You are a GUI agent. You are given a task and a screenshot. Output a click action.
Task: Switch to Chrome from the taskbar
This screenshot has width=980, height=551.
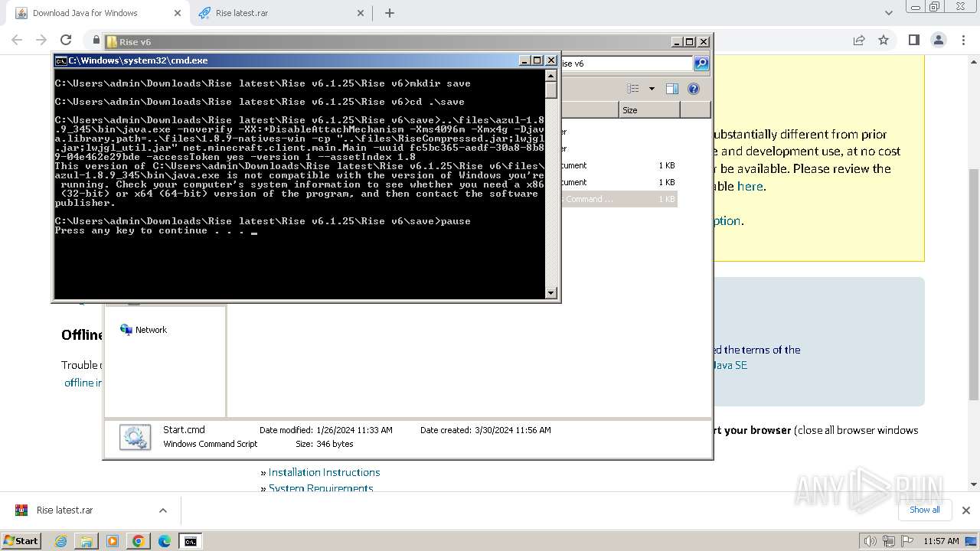coord(139,541)
